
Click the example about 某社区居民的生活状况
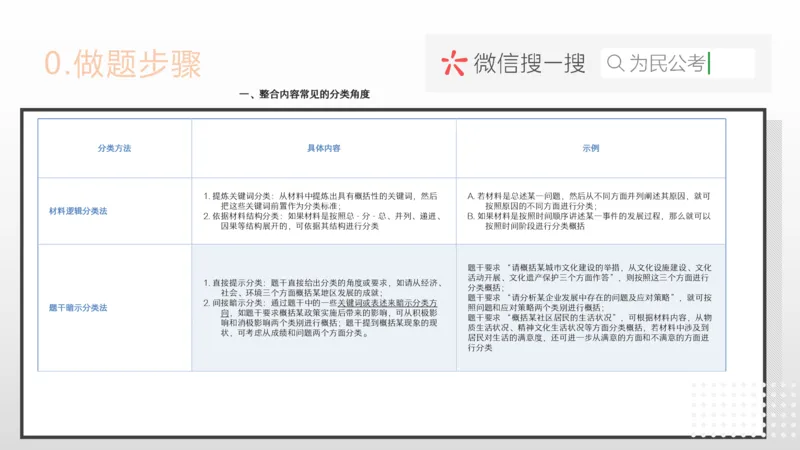tap(589, 333)
